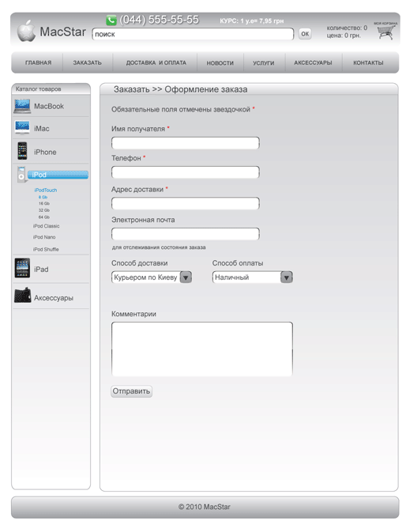
Task: Click the 'Заказать >> Оформление заказа' breadcrumb
Action: 181,89
